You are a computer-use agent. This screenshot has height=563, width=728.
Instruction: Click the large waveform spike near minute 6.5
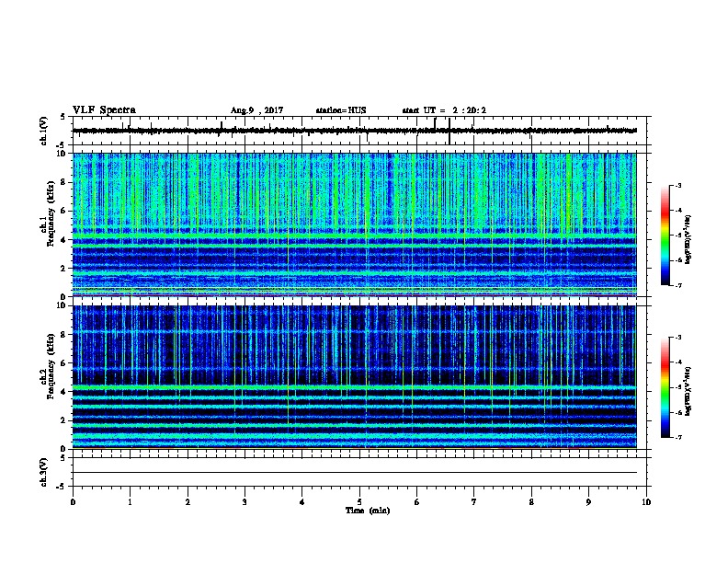(x=449, y=131)
